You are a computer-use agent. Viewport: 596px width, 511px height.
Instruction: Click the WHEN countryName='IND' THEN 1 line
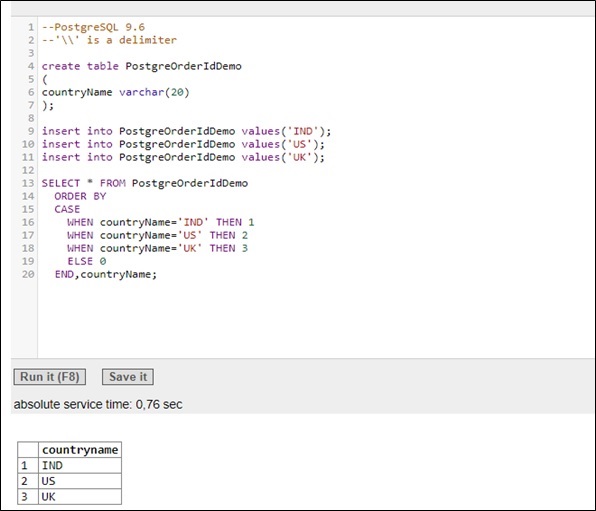click(161, 222)
